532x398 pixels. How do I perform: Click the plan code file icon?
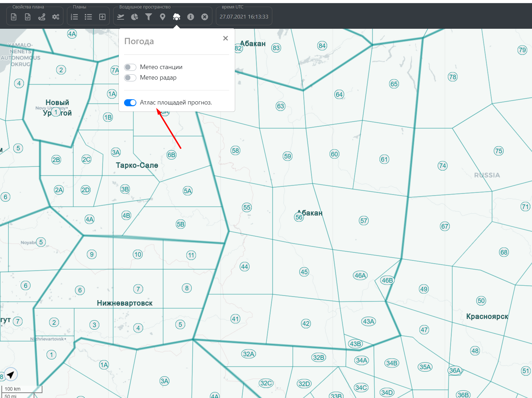(28, 17)
